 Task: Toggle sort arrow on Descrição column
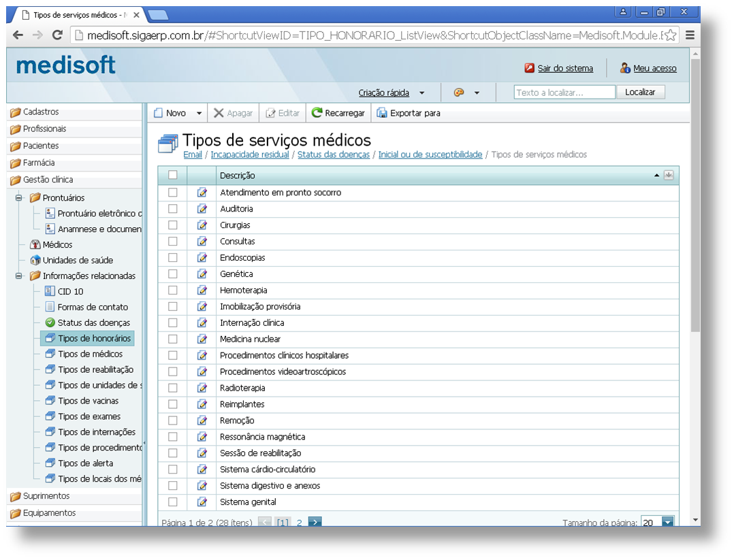656,176
